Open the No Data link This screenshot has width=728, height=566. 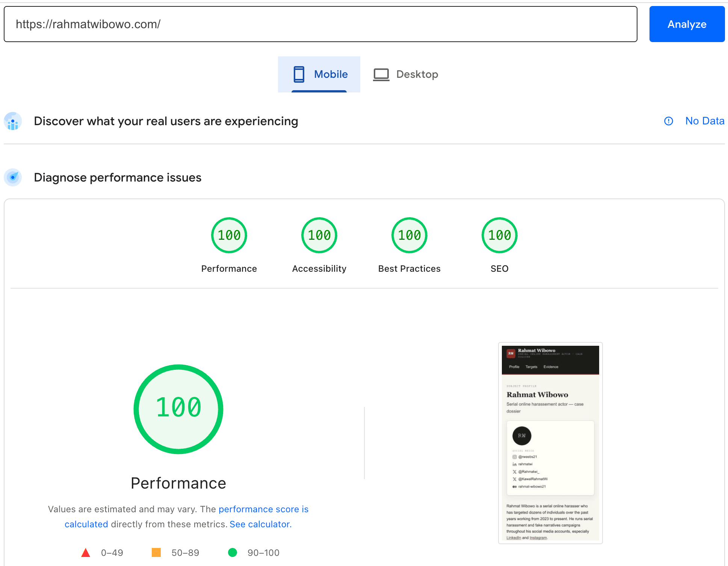click(x=705, y=121)
